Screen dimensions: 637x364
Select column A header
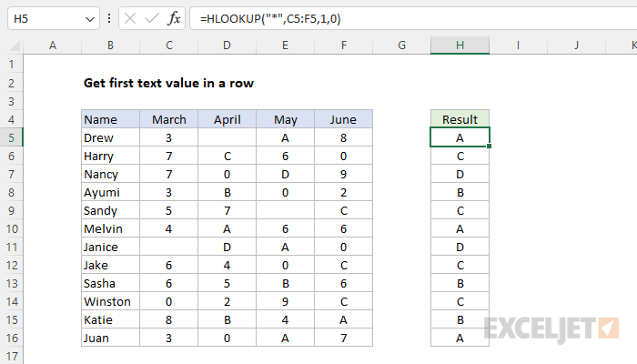53,45
